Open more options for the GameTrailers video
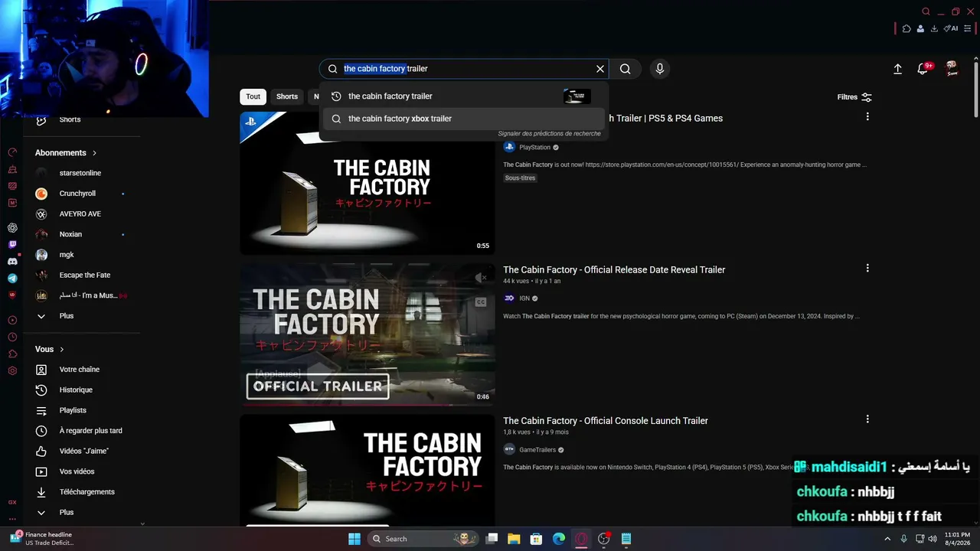The width and height of the screenshot is (980, 551). 867,419
